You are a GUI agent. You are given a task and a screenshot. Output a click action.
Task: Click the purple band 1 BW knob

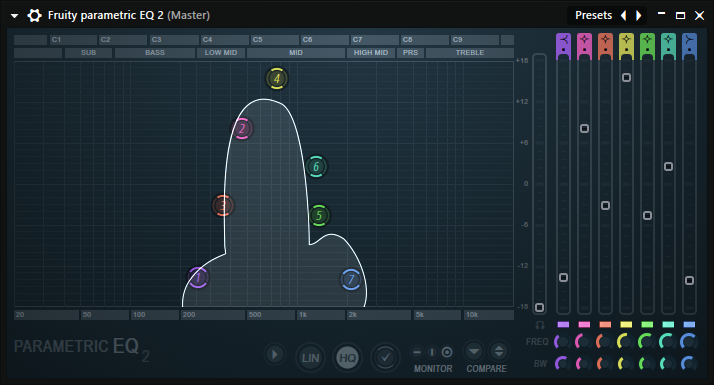click(562, 363)
